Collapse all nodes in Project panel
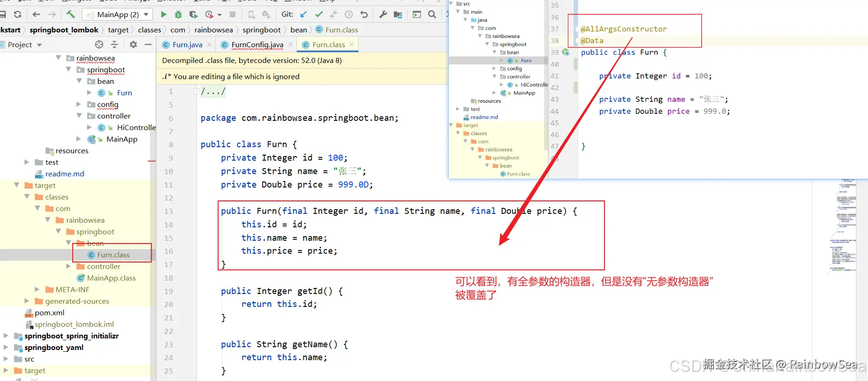The image size is (868, 381). [114, 44]
